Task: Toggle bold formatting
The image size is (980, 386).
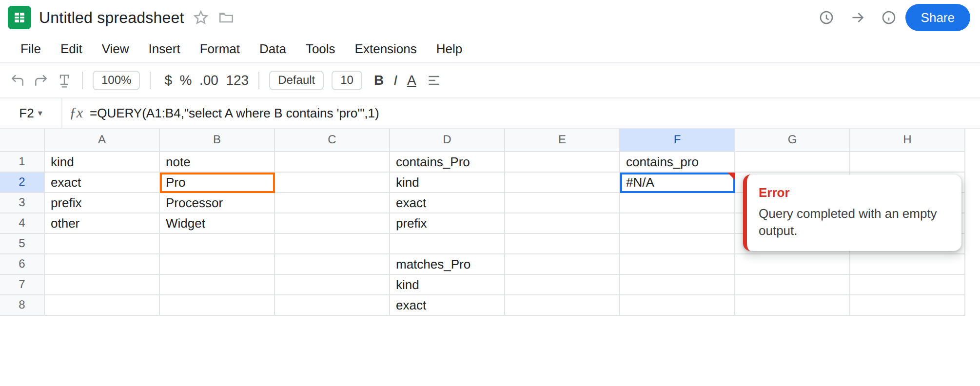Action: [379, 80]
